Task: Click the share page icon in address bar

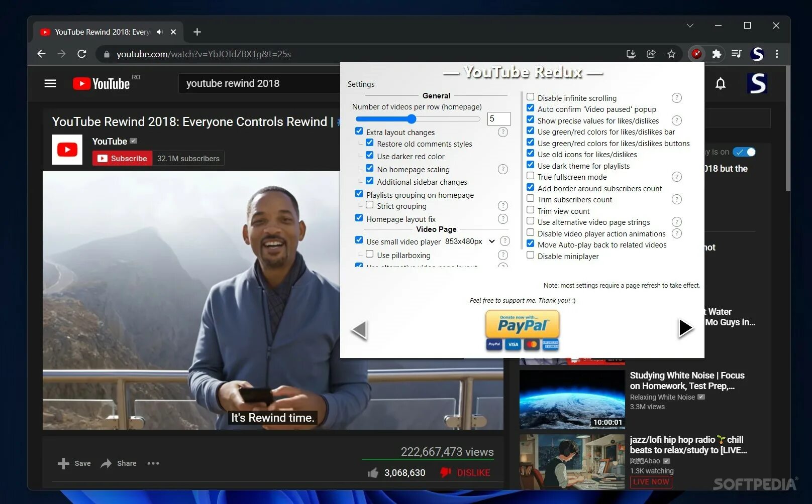Action: point(651,54)
